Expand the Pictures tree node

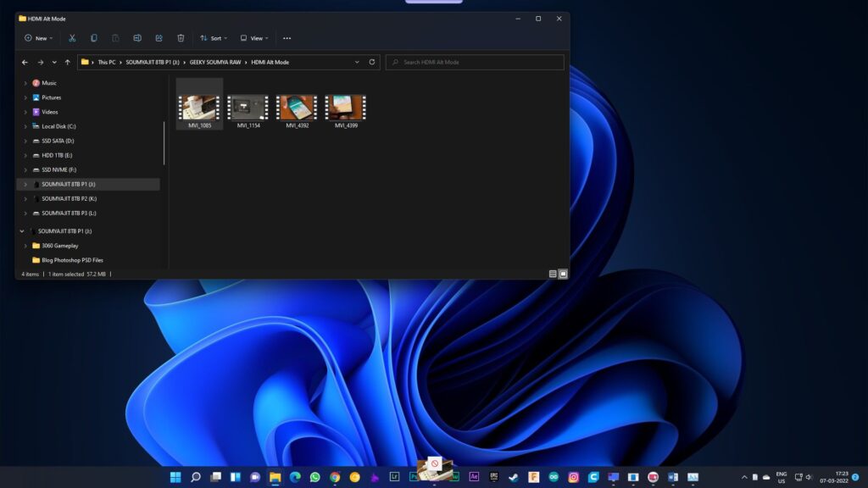coord(25,97)
